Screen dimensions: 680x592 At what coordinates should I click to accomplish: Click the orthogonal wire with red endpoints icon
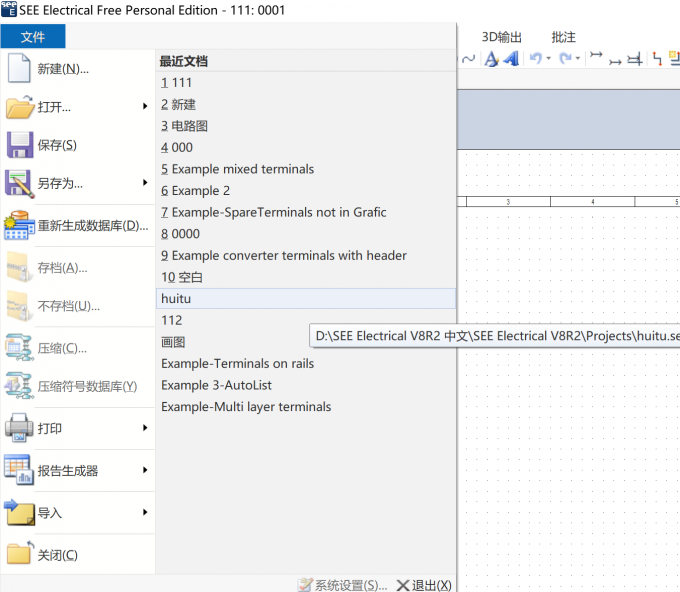[x=657, y=59]
